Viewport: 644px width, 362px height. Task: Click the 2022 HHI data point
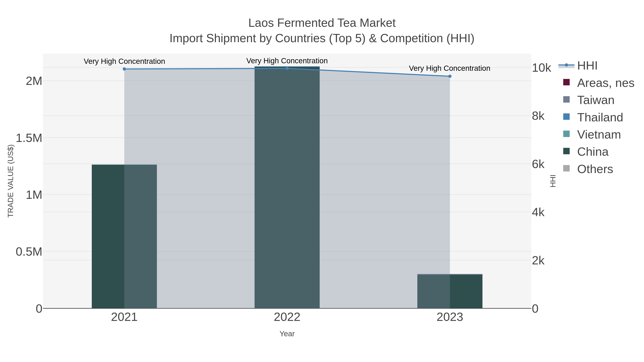point(287,68)
